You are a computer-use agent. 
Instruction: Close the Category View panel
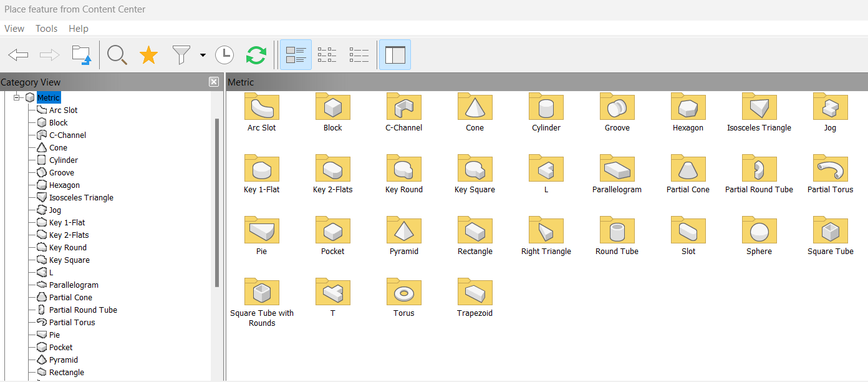(x=214, y=82)
